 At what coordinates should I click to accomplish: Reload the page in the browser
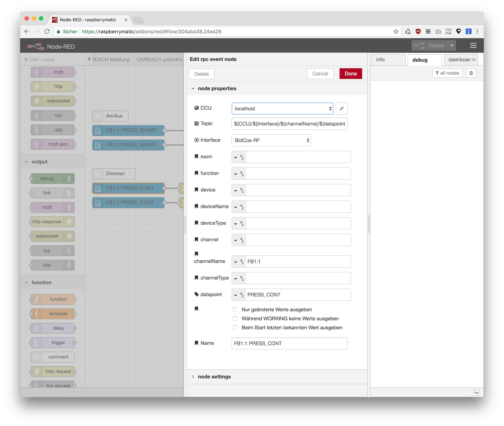click(47, 31)
